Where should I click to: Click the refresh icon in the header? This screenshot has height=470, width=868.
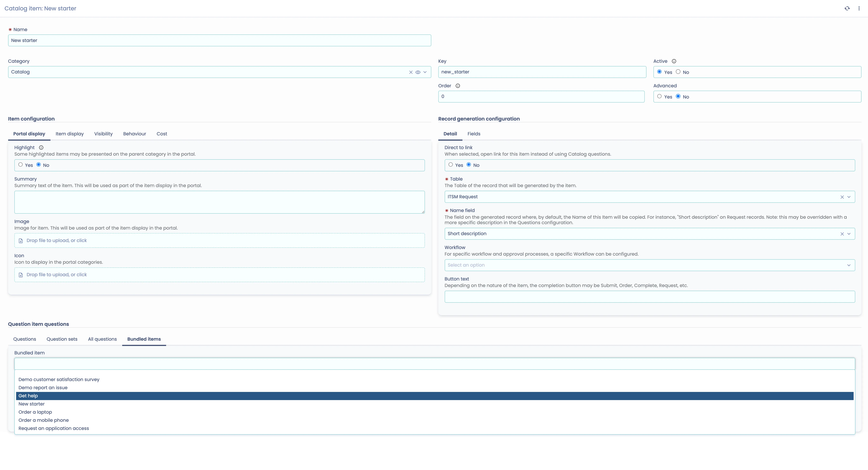tap(847, 8)
